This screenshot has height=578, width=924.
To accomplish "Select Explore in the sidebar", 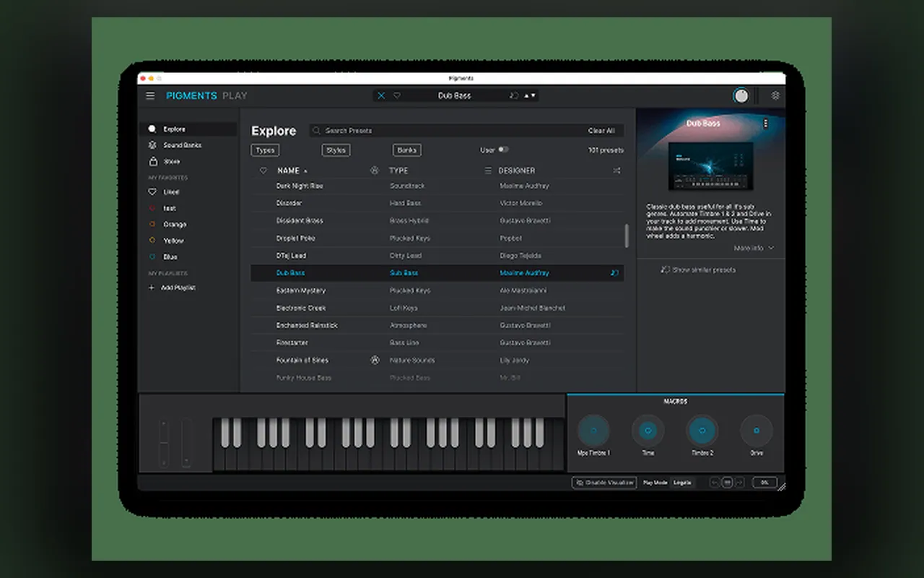I will click(x=188, y=129).
